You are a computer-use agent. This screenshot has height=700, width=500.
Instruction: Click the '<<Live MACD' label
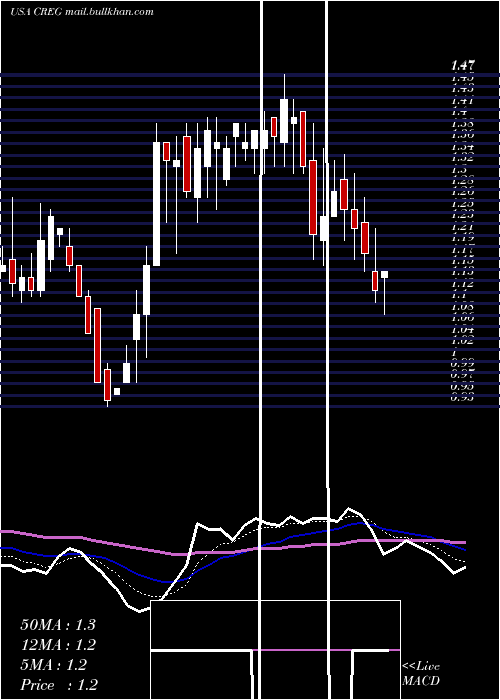pos(421,674)
